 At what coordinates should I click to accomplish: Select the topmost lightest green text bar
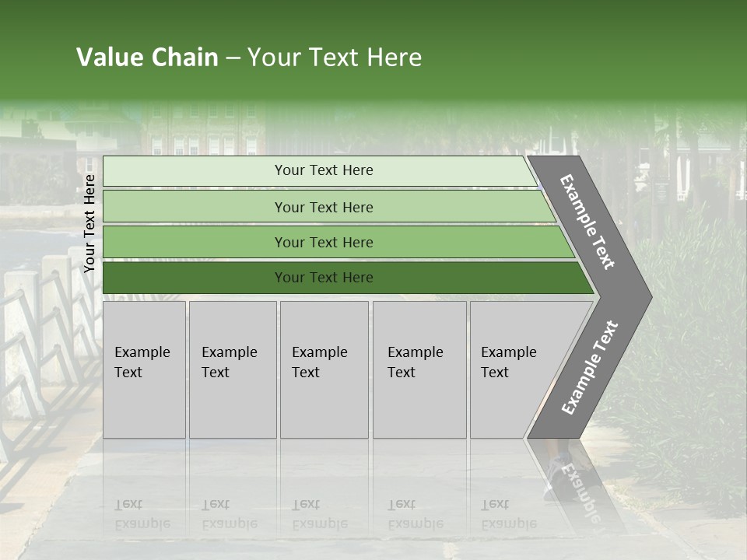323,170
